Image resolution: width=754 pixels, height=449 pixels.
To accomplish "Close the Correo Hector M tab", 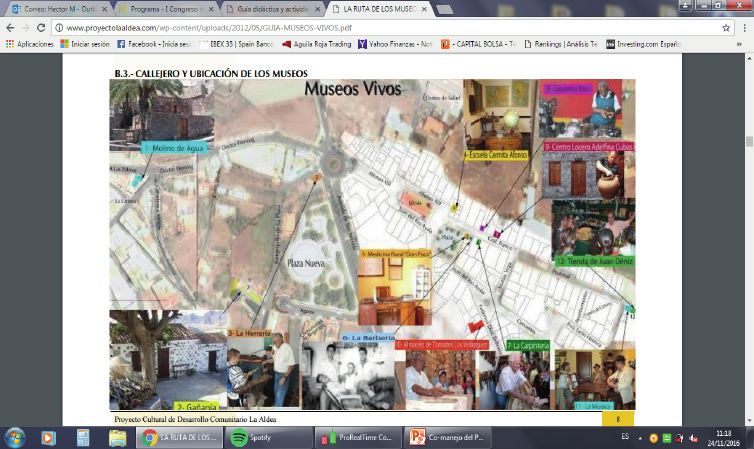I will point(103,9).
